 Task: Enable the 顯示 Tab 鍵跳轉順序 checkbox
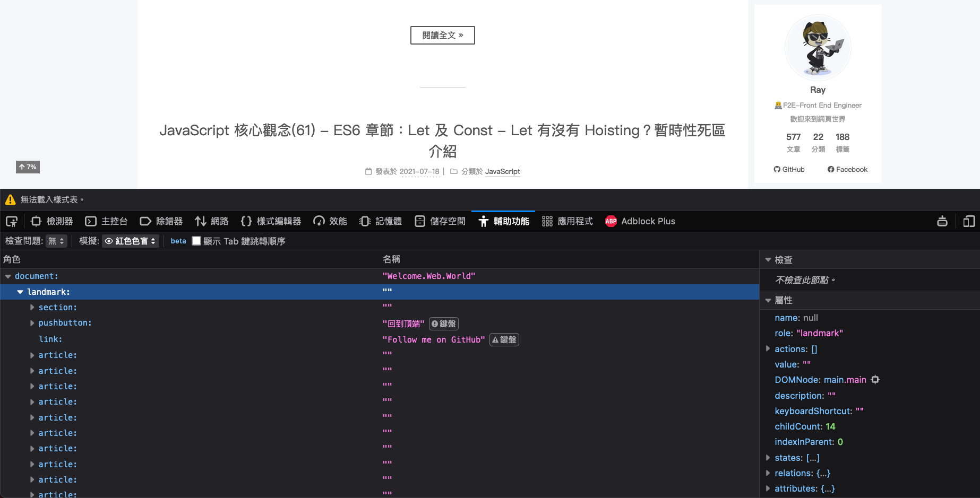click(196, 241)
